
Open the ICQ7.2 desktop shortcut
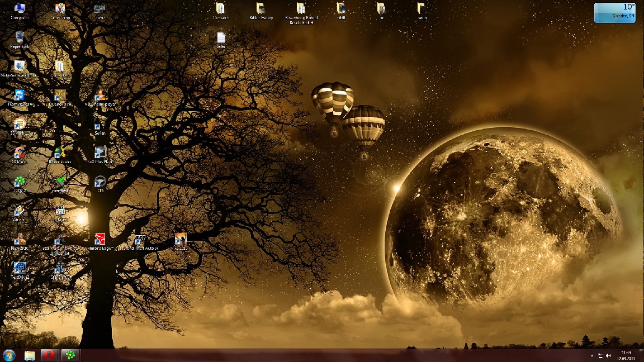click(x=20, y=182)
